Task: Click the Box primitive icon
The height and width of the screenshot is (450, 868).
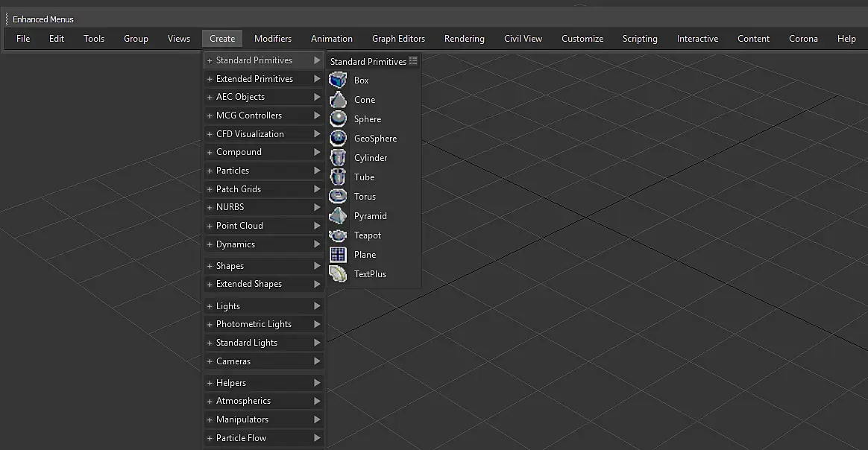Action: [338, 80]
